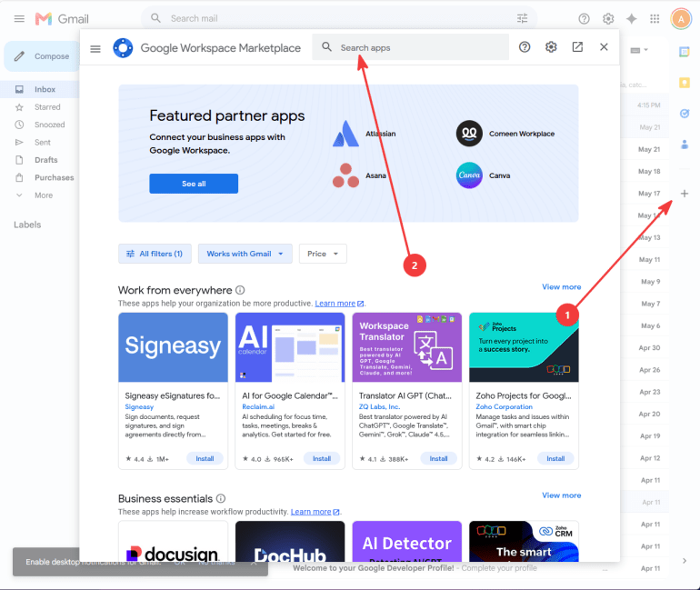The width and height of the screenshot is (700, 590).
Task: Open Workspace Translator app thumbnail
Action: pyautogui.click(x=406, y=347)
